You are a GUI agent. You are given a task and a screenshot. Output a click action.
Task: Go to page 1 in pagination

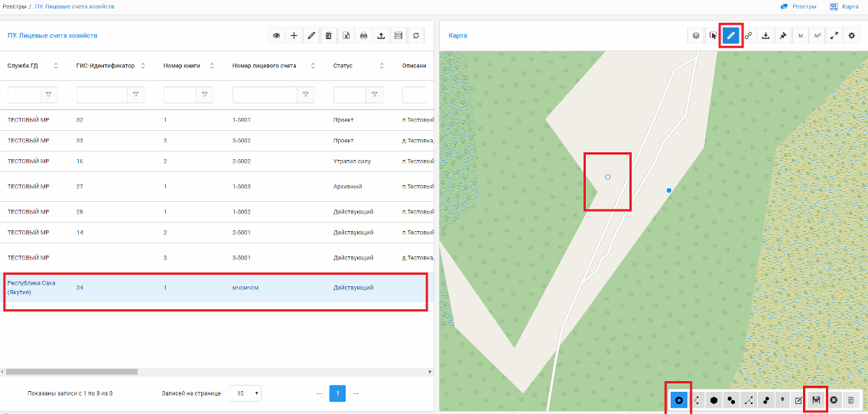point(337,393)
